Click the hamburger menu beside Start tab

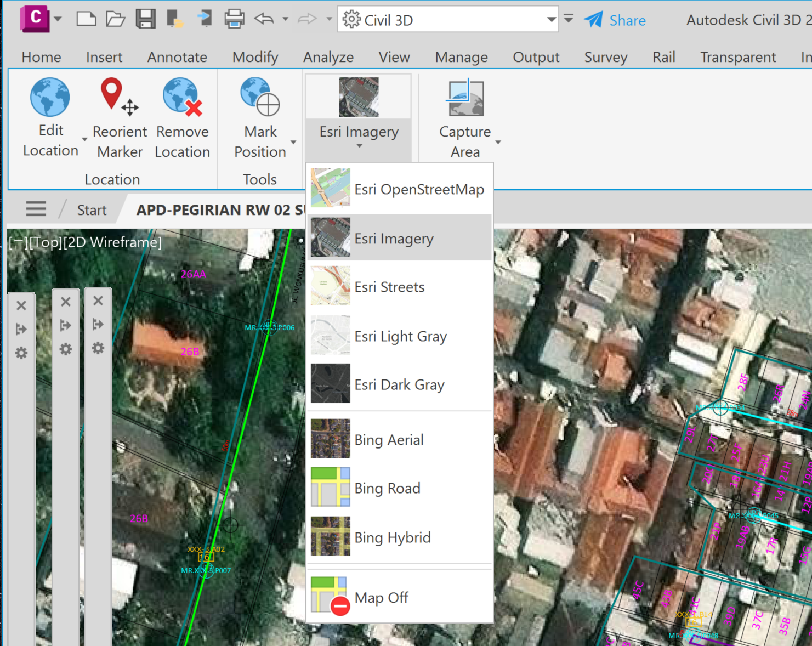pyautogui.click(x=36, y=209)
